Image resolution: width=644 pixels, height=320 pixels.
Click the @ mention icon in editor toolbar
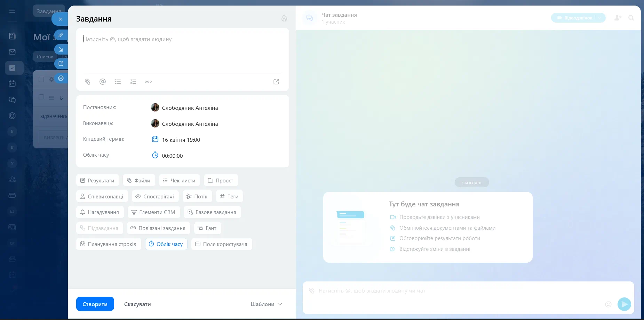coord(103,82)
